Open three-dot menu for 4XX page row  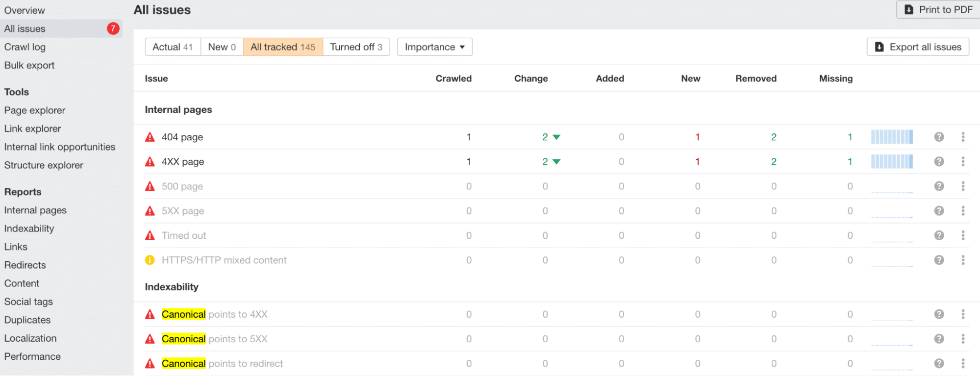click(x=963, y=161)
